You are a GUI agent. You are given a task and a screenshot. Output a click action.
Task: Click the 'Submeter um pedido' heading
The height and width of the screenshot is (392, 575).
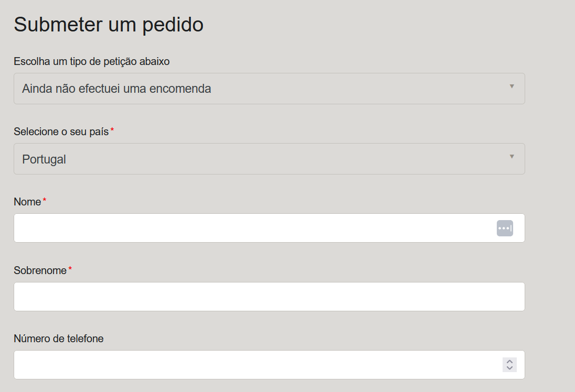tap(109, 25)
